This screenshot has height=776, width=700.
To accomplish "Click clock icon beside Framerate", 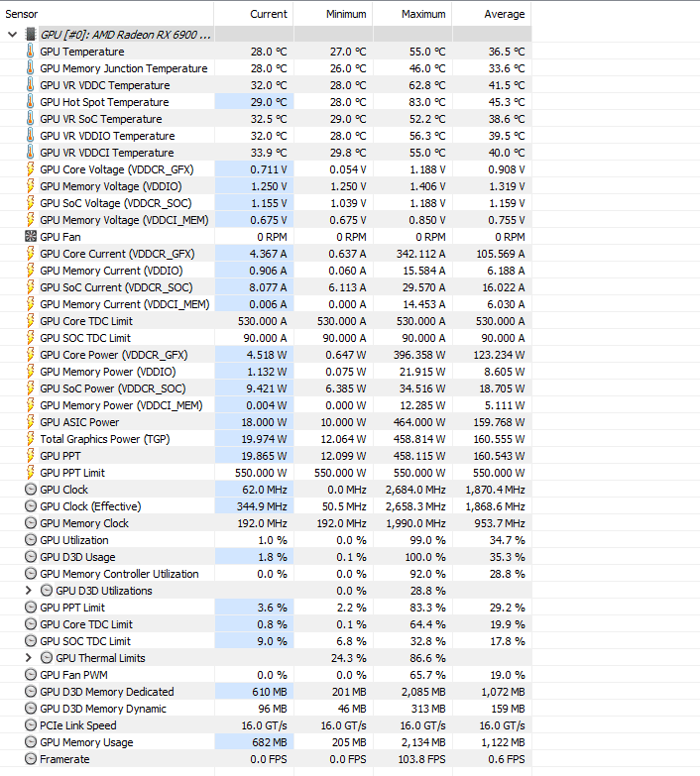I will coord(31,759).
